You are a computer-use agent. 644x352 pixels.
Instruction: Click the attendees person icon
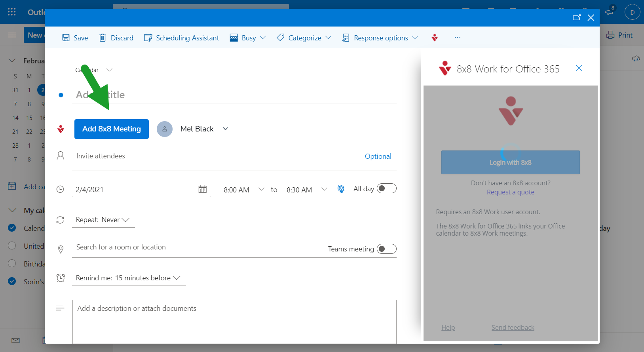pyautogui.click(x=61, y=155)
